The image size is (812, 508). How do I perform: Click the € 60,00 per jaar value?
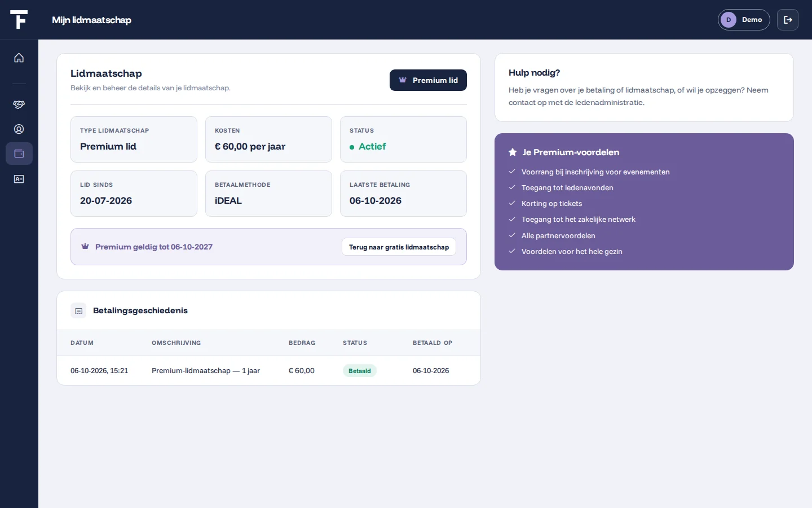[x=250, y=147]
